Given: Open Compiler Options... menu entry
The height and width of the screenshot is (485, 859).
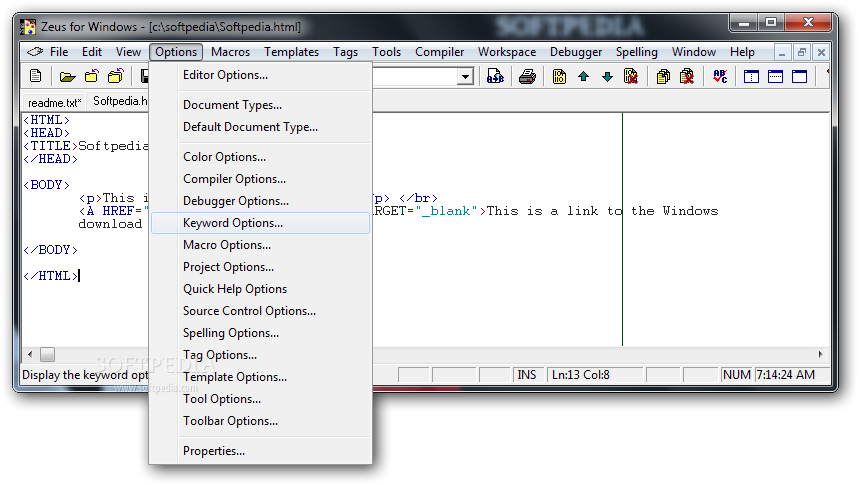Looking at the screenshot, I should point(261,179).
